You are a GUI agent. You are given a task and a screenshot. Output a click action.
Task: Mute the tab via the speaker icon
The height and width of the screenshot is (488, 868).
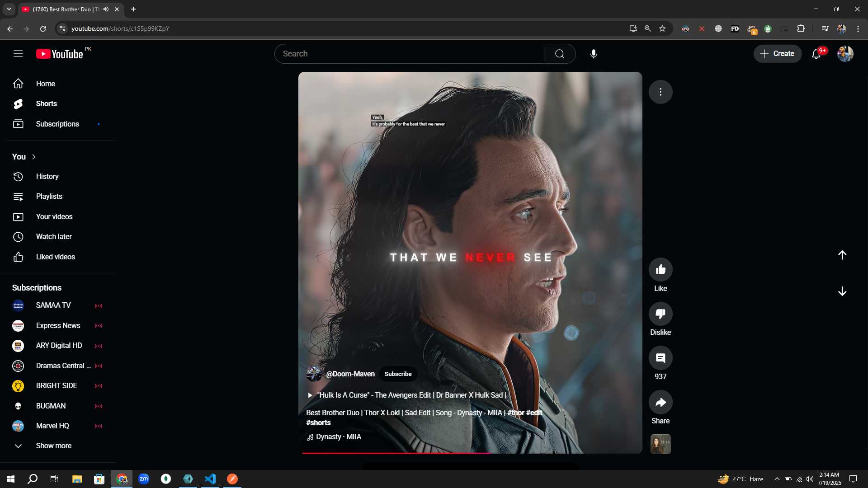pyautogui.click(x=106, y=9)
